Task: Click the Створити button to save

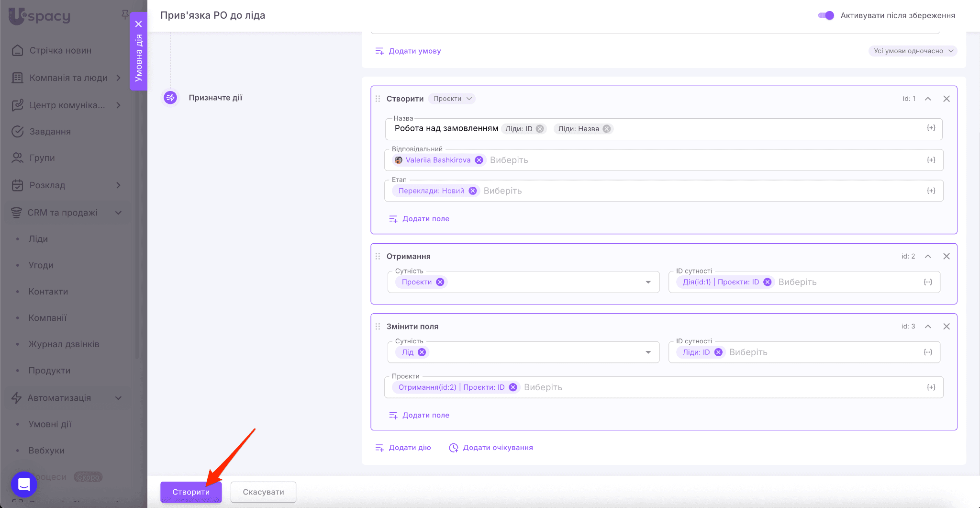Action: [191, 492]
